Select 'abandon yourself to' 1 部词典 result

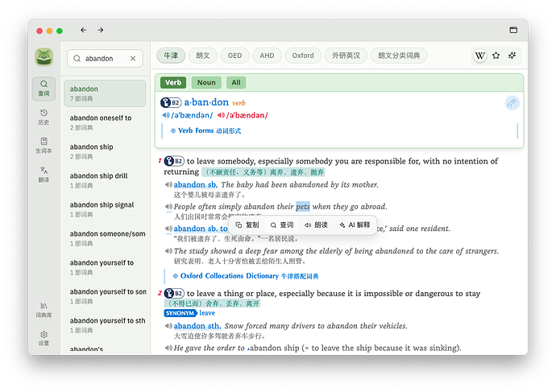point(105,267)
